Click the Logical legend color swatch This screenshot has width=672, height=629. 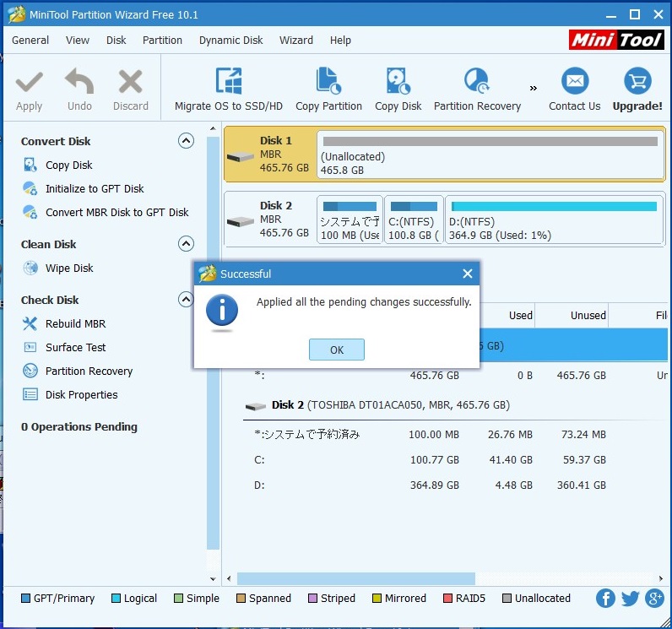(116, 598)
